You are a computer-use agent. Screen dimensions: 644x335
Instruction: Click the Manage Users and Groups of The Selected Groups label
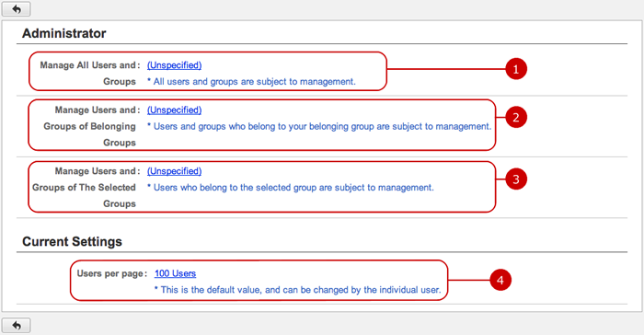pyautogui.click(x=86, y=188)
